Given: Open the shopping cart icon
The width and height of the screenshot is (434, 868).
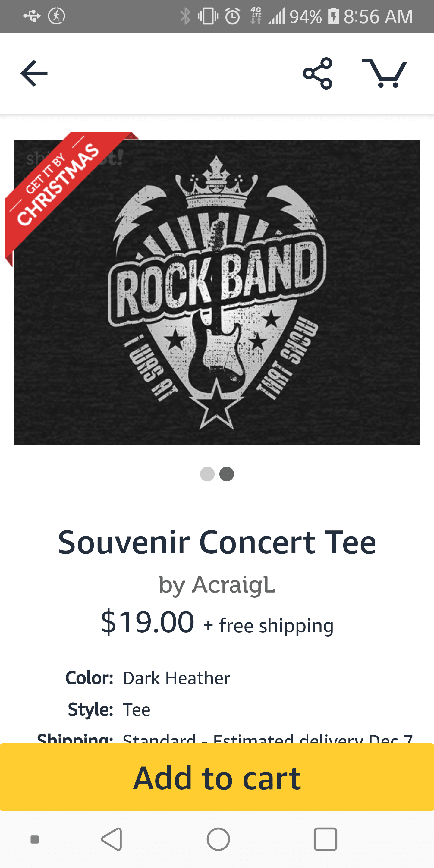Looking at the screenshot, I should coord(385,74).
